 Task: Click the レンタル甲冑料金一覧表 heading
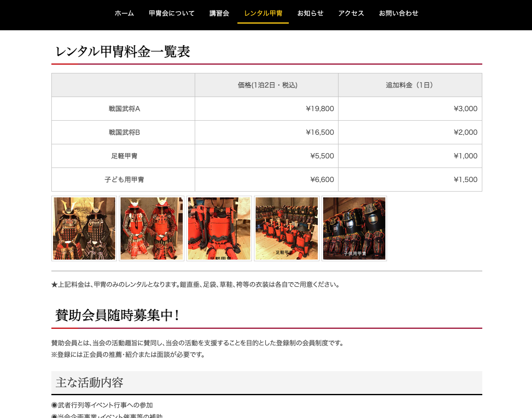pyautogui.click(x=123, y=52)
